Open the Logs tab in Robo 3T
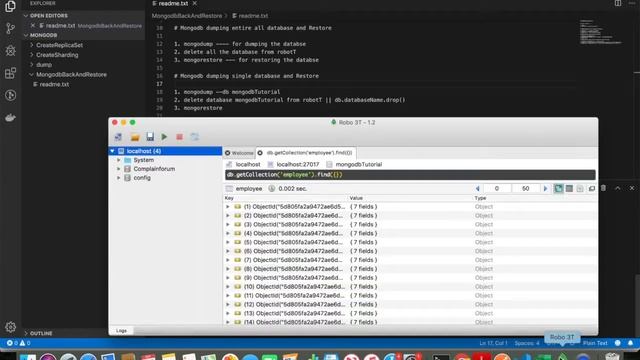This screenshot has height=360, width=640. 121,331
